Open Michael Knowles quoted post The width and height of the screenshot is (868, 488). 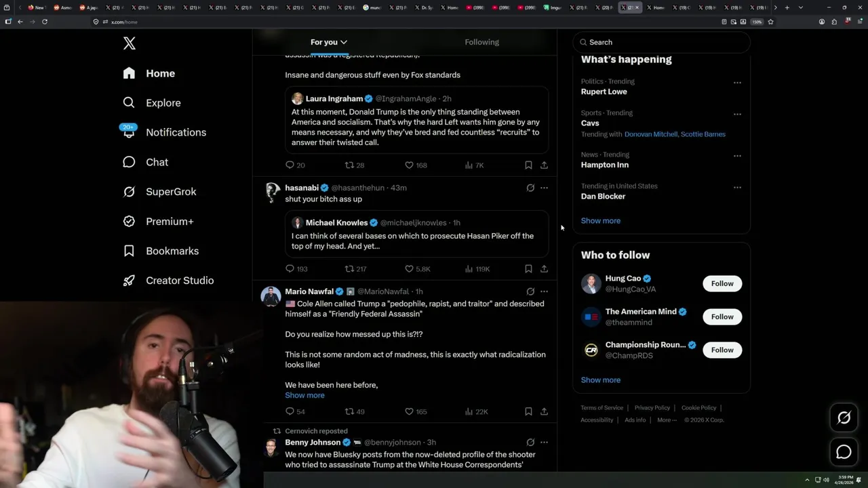[416, 234]
